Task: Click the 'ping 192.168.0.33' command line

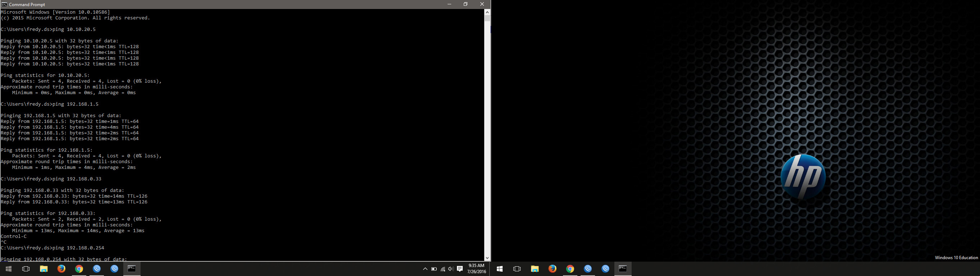Action: pyautogui.click(x=51, y=179)
